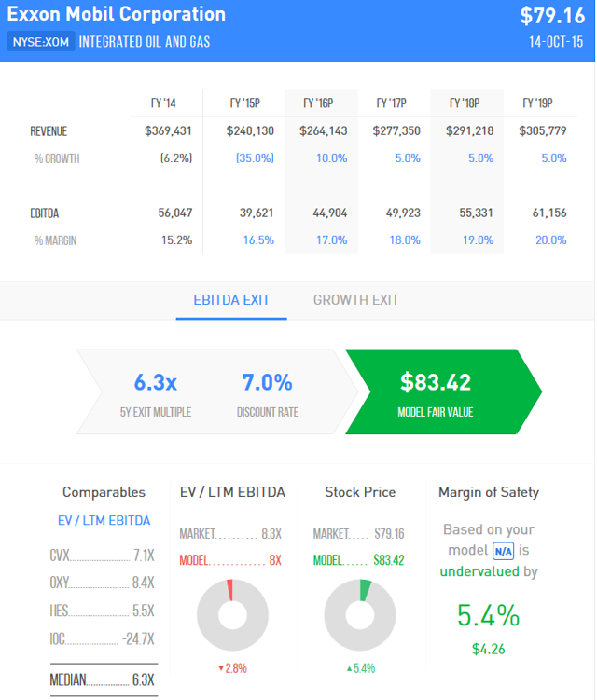Click FY '15P EBITDA 39,621

(257, 213)
